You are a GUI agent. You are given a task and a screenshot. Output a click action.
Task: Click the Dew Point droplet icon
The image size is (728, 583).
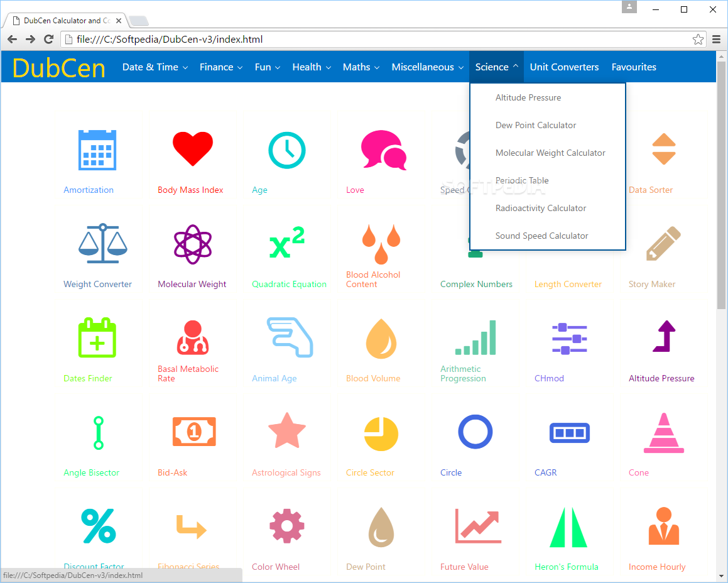381,527
